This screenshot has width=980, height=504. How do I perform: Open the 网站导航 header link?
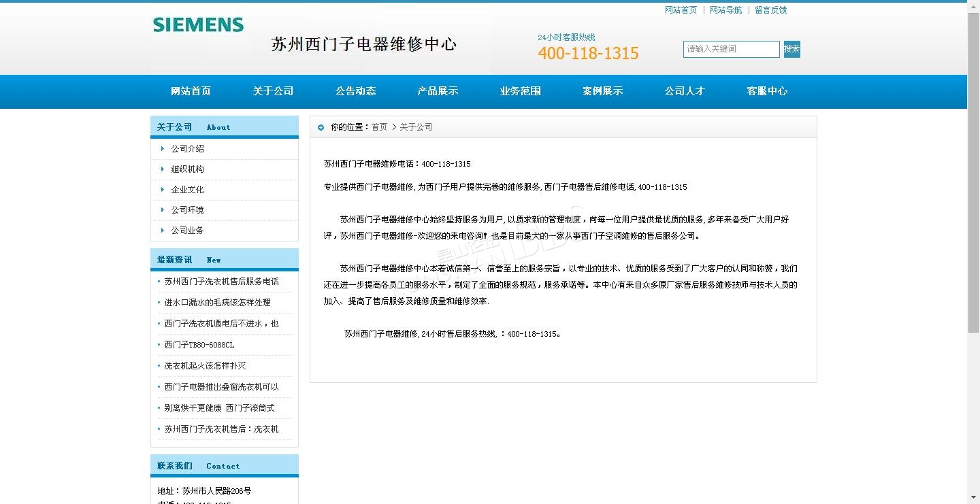point(726,10)
